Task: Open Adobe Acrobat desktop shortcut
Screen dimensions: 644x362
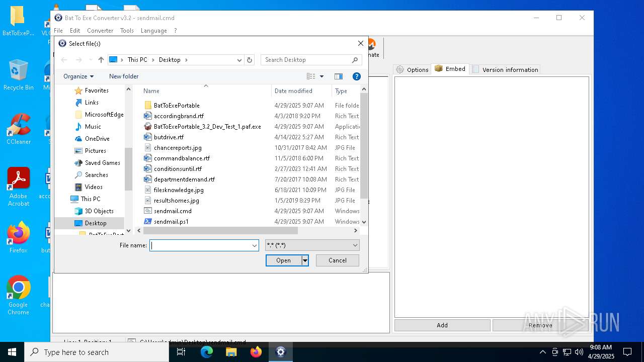Action: click(19, 187)
